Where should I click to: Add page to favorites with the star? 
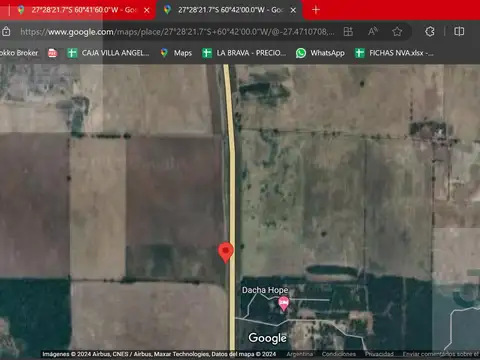397,32
